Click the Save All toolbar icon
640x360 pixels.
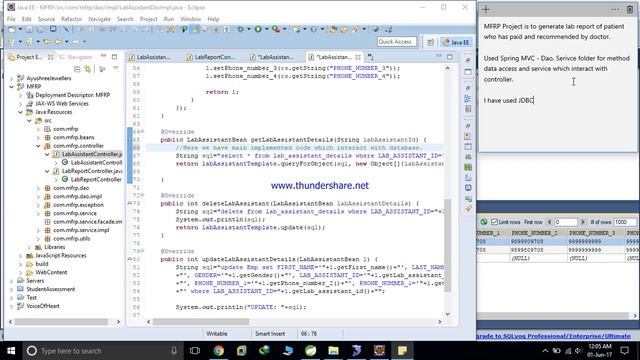[40, 29]
